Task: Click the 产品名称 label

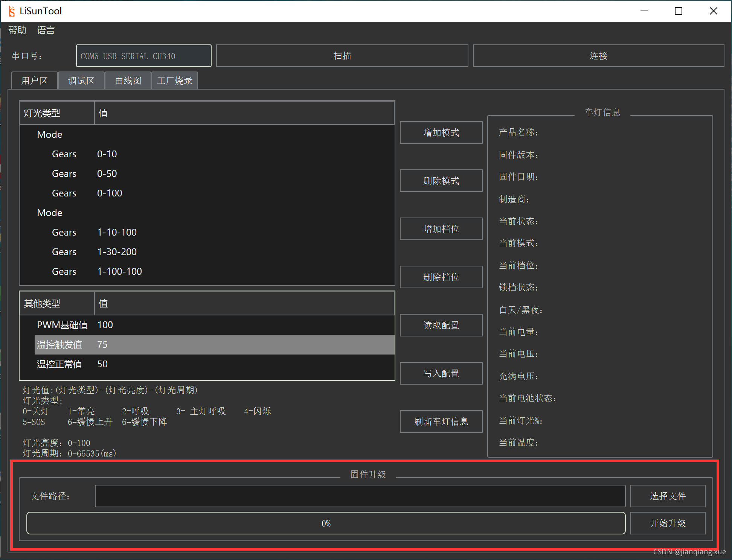Action: 518,132
